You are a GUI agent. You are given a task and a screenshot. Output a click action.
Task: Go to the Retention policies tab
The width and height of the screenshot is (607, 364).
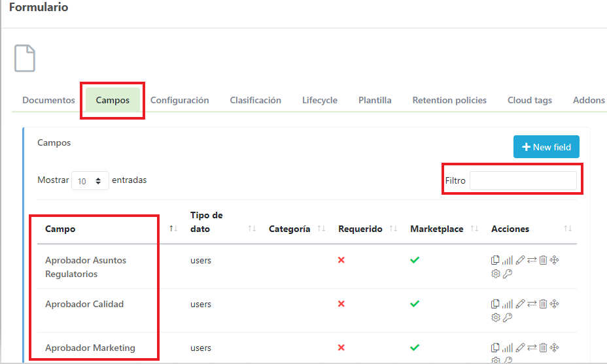point(449,101)
